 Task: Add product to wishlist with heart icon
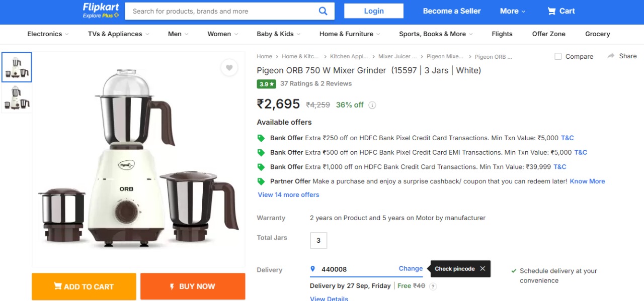pos(229,68)
